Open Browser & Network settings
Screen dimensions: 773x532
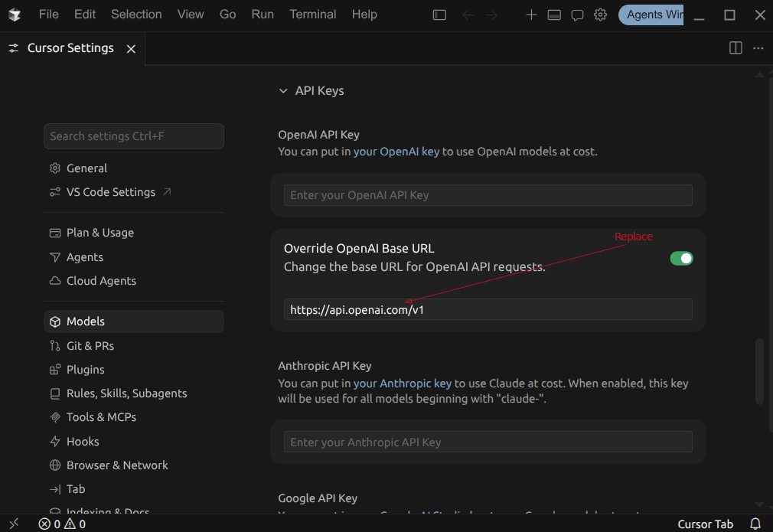click(x=134, y=465)
